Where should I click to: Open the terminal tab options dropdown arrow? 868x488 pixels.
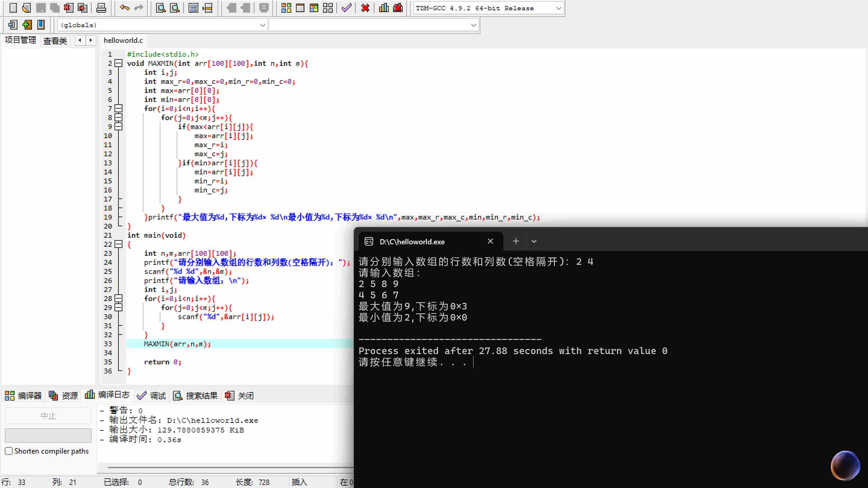click(x=534, y=242)
